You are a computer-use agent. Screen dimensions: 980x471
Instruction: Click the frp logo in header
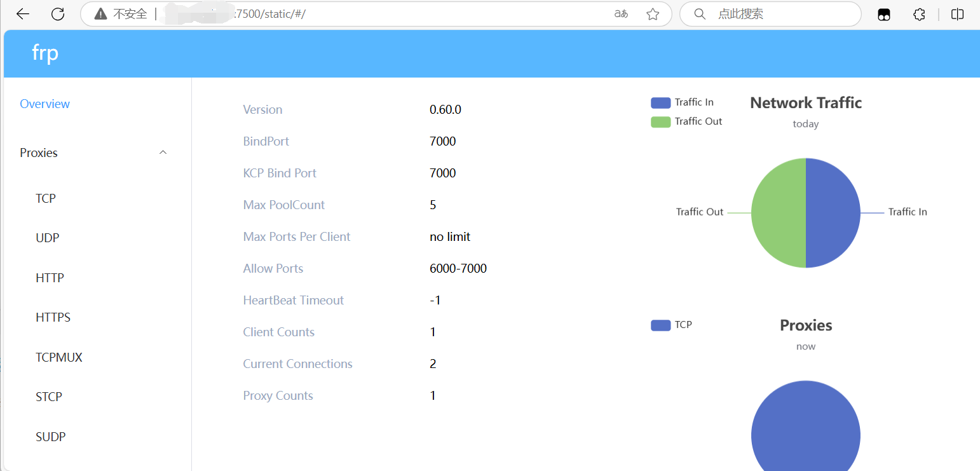[45, 53]
